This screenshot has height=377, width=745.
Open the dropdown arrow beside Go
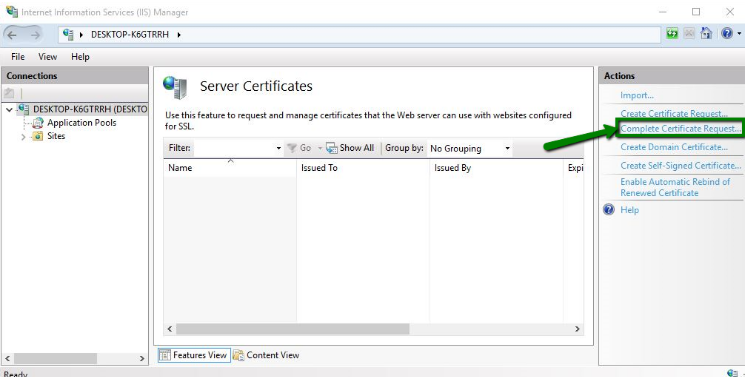[320, 148]
